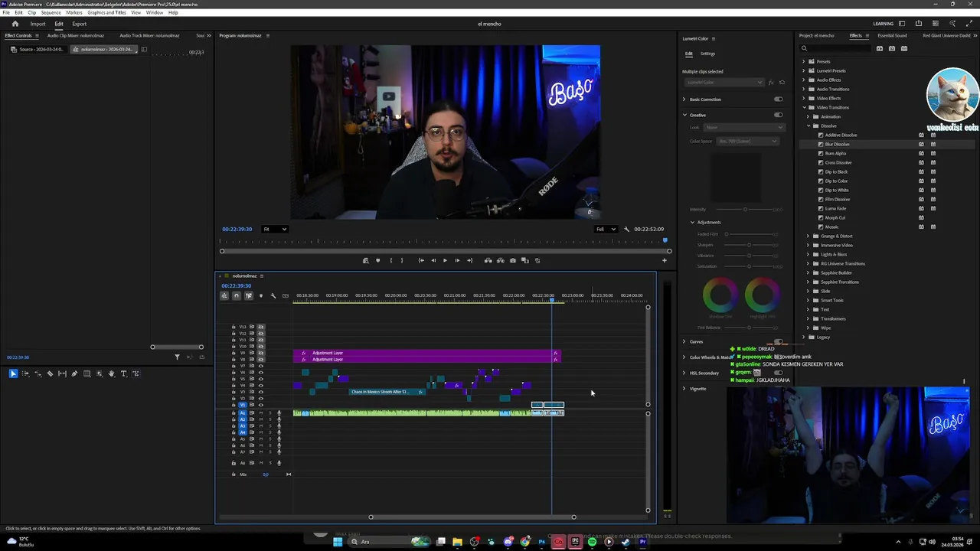Collapse the Creative section
The image size is (980, 551).
click(x=684, y=115)
